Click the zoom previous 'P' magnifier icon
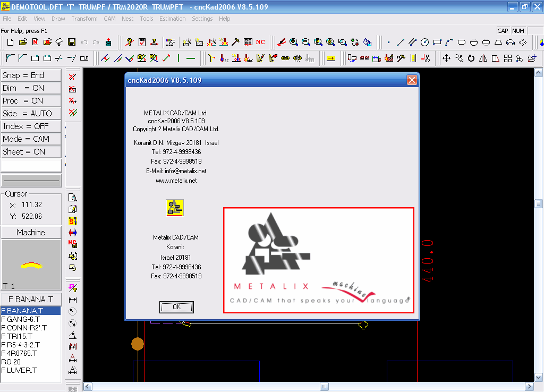 318,42
